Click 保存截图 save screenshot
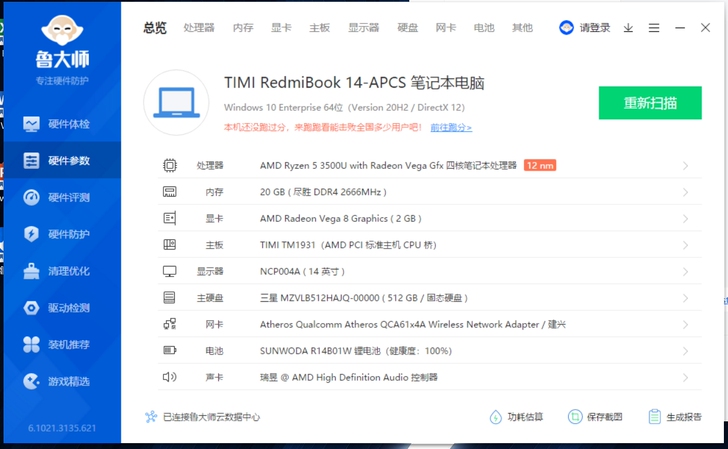This screenshot has width=728, height=449. [595, 416]
